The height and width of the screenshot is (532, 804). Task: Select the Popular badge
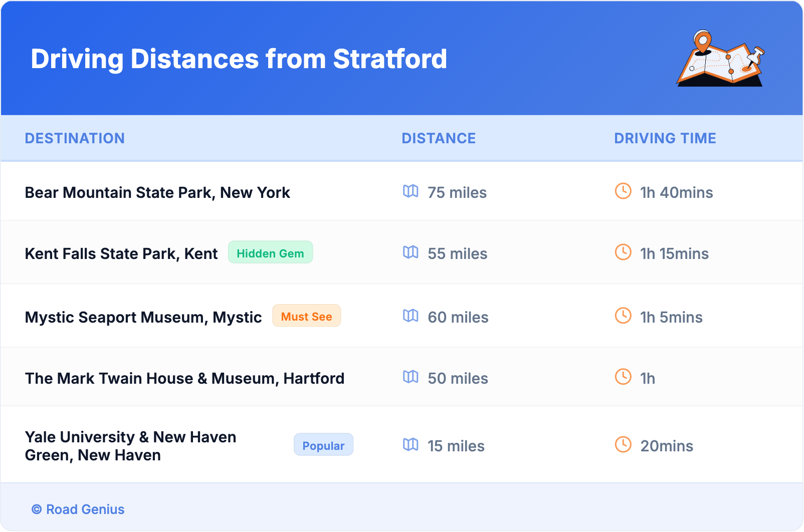tap(323, 445)
